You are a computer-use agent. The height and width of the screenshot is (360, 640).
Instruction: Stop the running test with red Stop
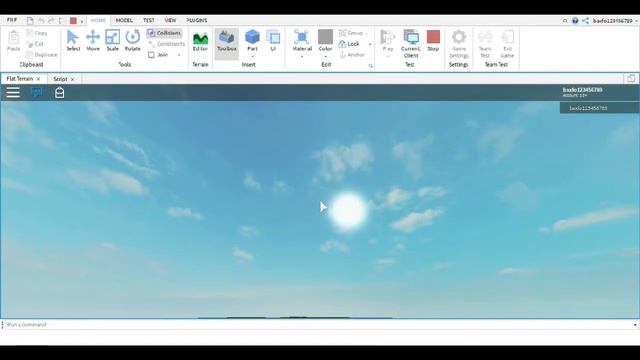[x=433, y=40]
